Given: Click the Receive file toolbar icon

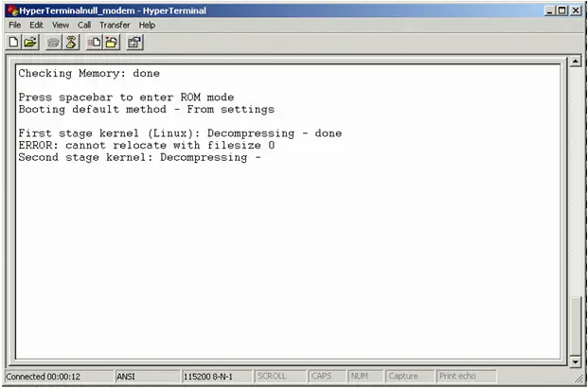Looking at the screenshot, I should [112, 43].
